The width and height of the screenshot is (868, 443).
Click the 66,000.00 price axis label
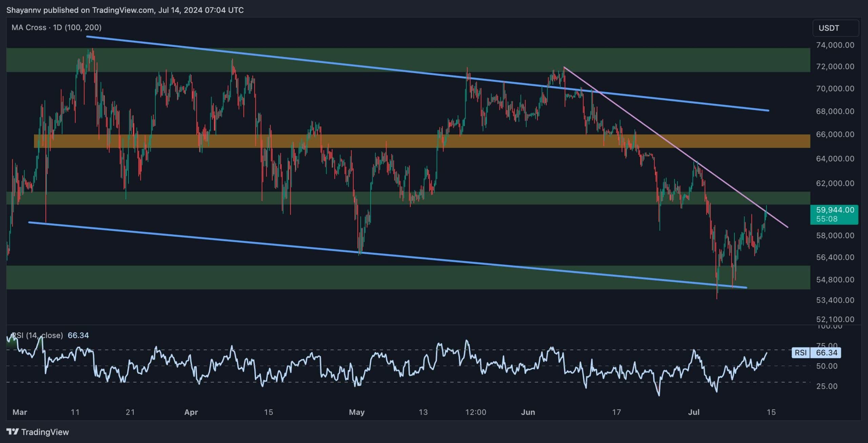click(835, 134)
